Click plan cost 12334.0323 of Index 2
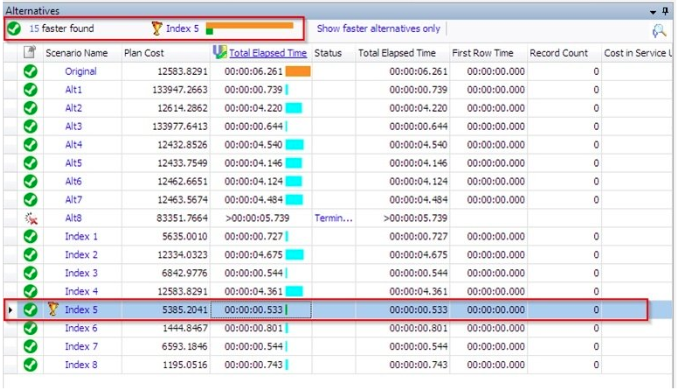This screenshot has height=392, width=679. [182, 255]
